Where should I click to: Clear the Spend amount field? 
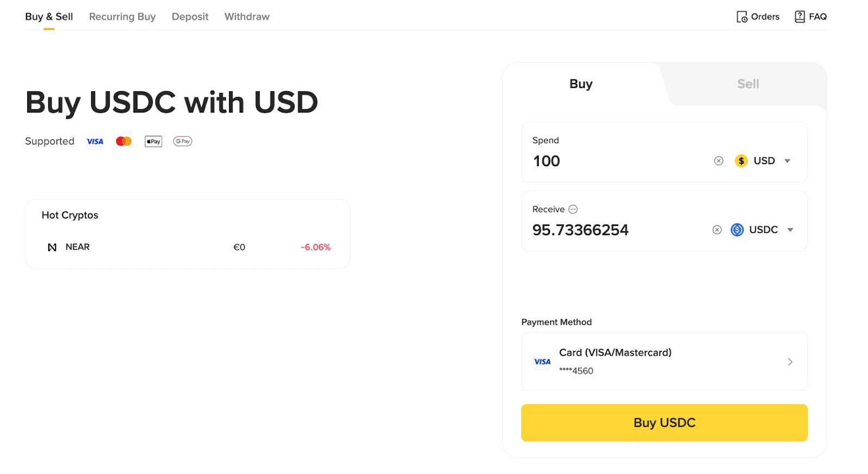[x=719, y=161]
